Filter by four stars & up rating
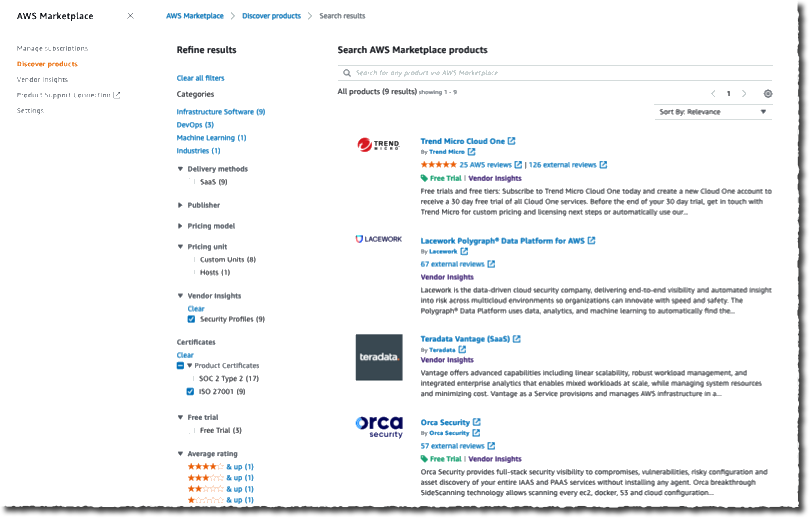The image size is (810, 518). coord(221,466)
